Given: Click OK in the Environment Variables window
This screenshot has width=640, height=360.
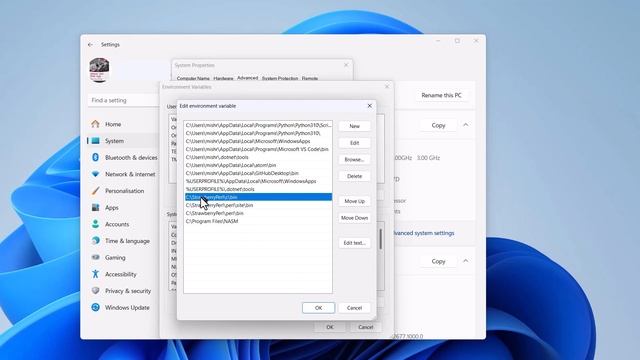Looking at the screenshot, I should pos(330,327).
